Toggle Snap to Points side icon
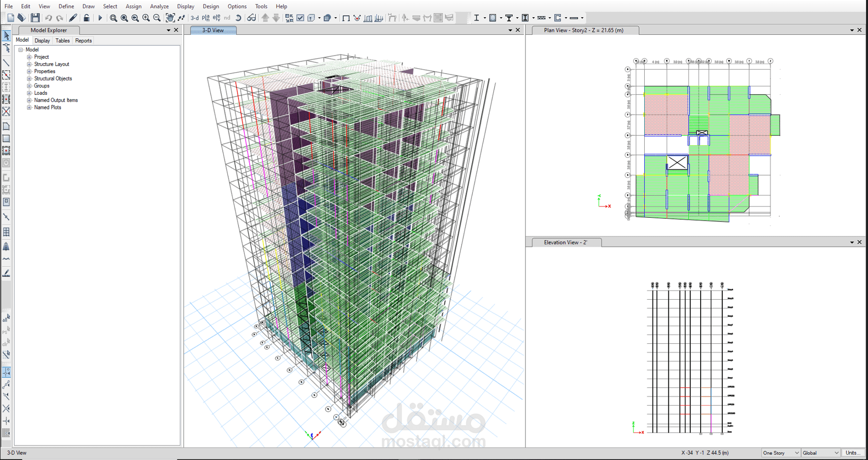This screenshot has width=868, height=460. pyautogui.click(x=6, y=372)
